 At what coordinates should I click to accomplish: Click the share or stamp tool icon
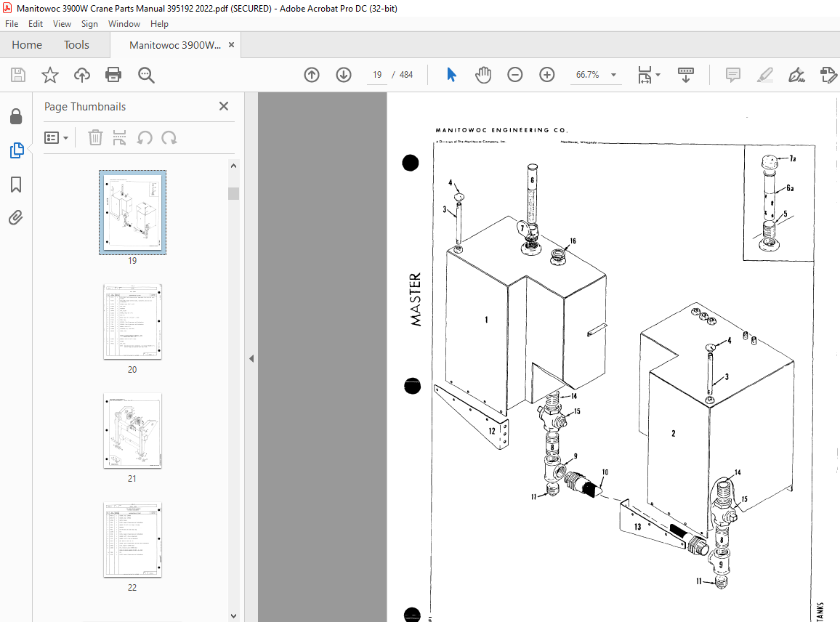coord(828,75)
